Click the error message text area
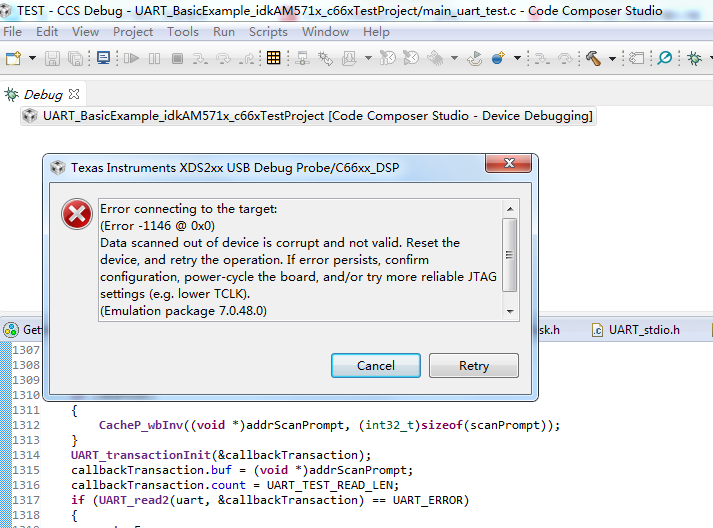Image resolution: width=713 pixels, height=528 pixels. click(x=300, y=260)
